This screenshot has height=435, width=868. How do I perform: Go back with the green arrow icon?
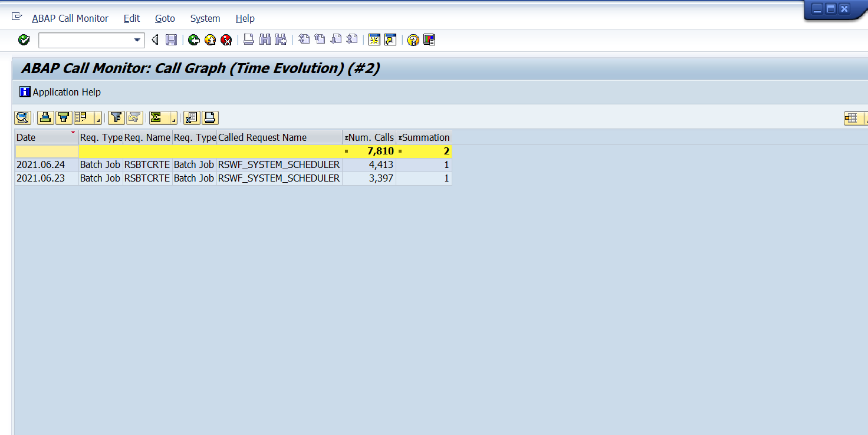click(x=194, y=39)
